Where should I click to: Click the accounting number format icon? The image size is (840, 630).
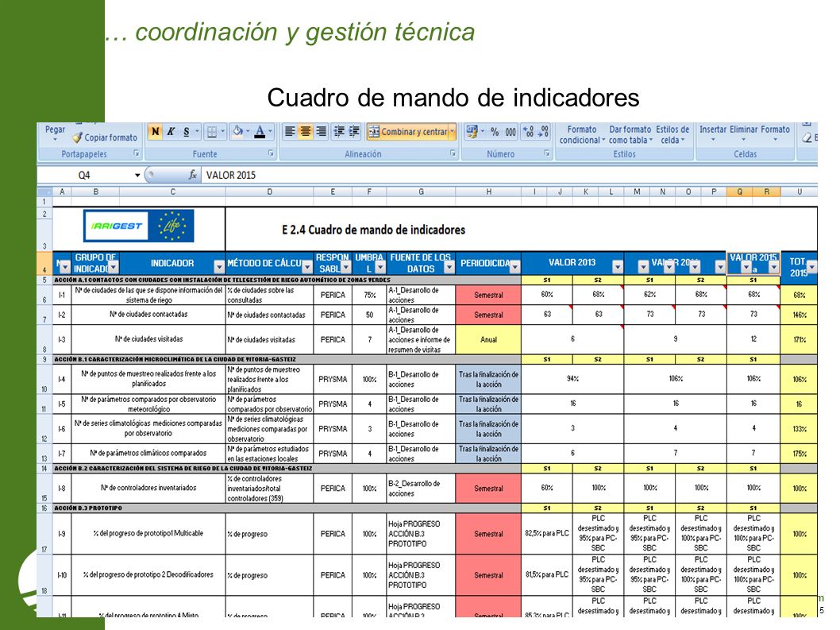472,131
